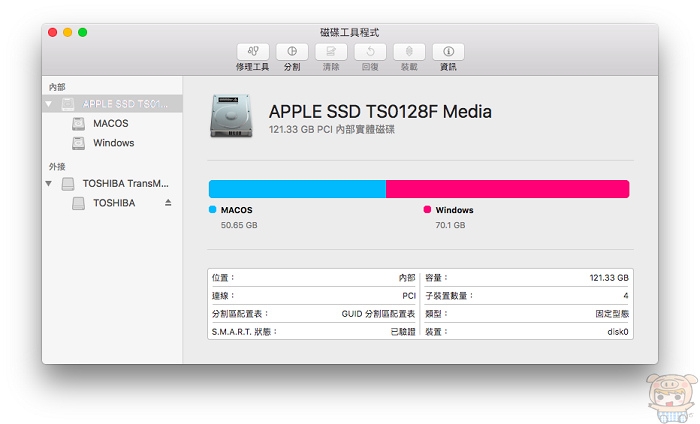Click the green zoom window button
The width and height of the screenshot is (700, 424).
(x=83, y=32)
